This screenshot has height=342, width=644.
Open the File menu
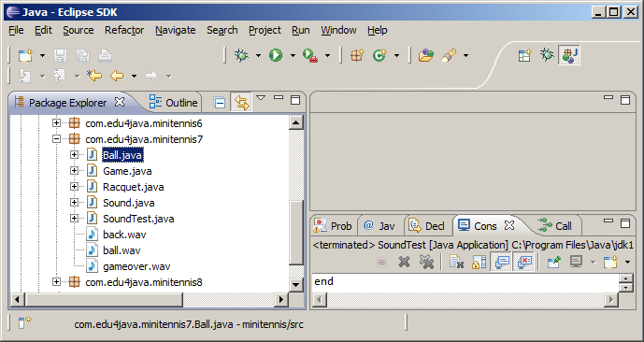(x=17, y=31)
